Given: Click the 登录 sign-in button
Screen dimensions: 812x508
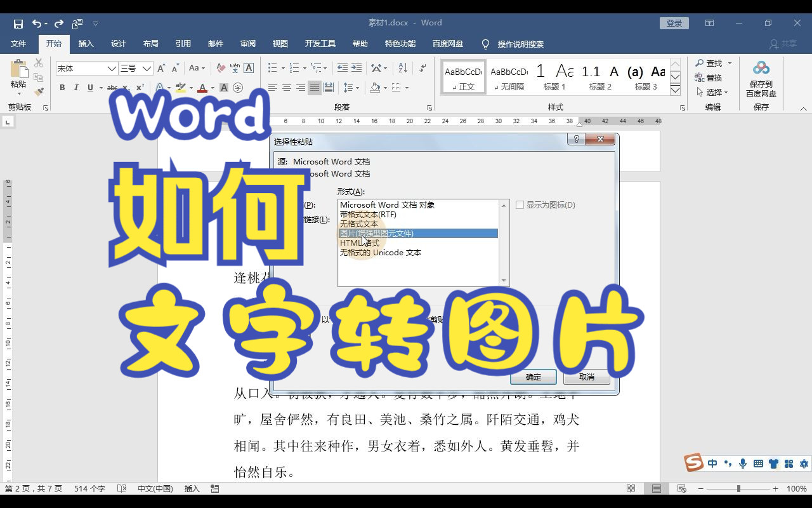Looking at the screenshot, I should (674, 23).
